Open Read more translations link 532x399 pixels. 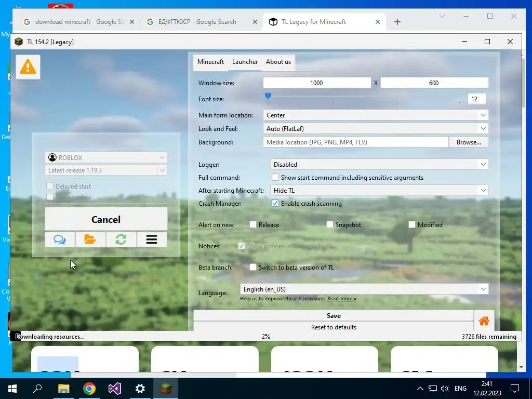point(342,299)
